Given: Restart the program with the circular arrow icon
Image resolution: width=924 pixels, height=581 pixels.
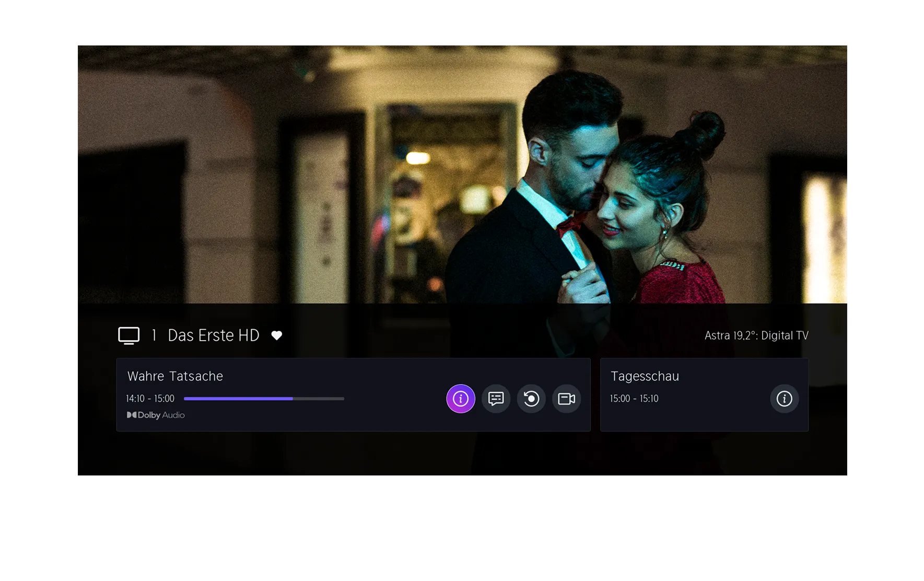Looking at the screenshot, I should tap(531, 399).
